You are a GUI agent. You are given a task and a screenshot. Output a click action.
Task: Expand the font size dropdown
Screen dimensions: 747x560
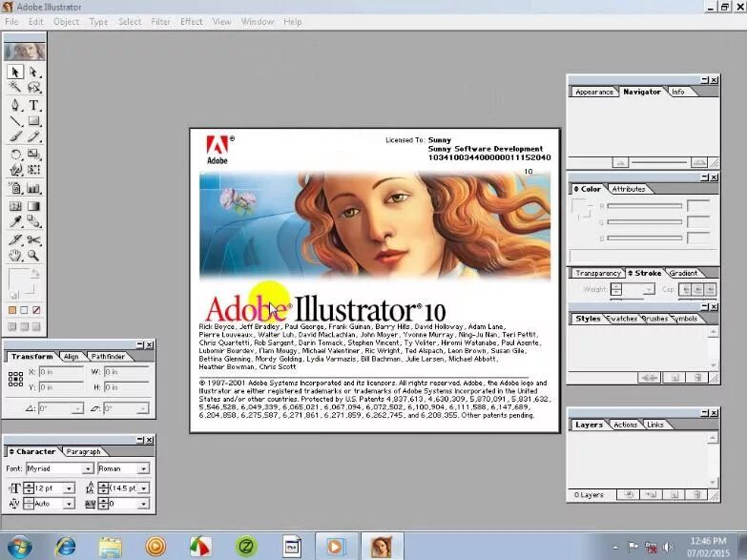[x=69, y=488]
